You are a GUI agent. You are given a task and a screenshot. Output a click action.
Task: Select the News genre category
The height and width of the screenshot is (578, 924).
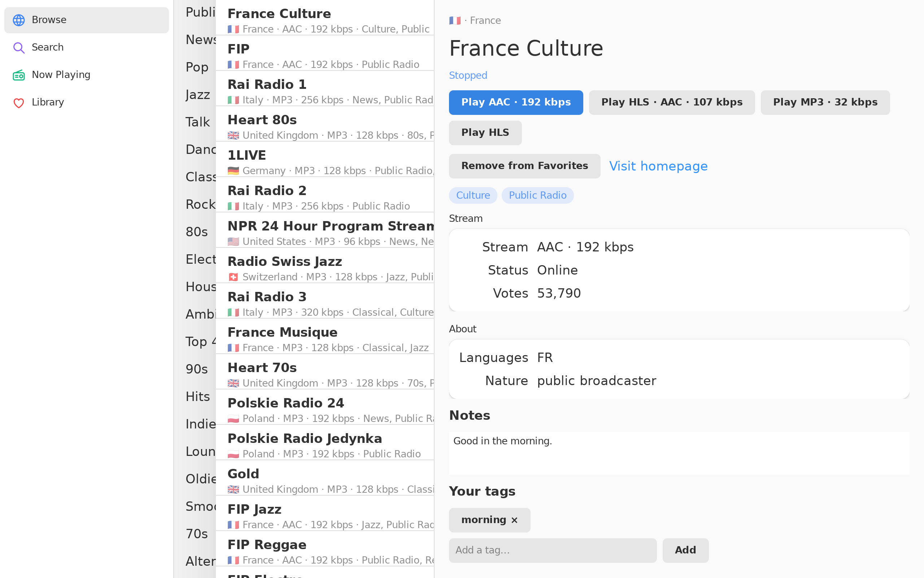[x=200, y=40]
